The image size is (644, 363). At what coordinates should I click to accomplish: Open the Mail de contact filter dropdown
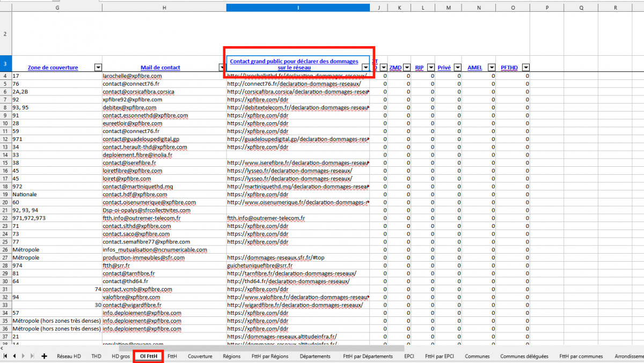tap(222, 68)
